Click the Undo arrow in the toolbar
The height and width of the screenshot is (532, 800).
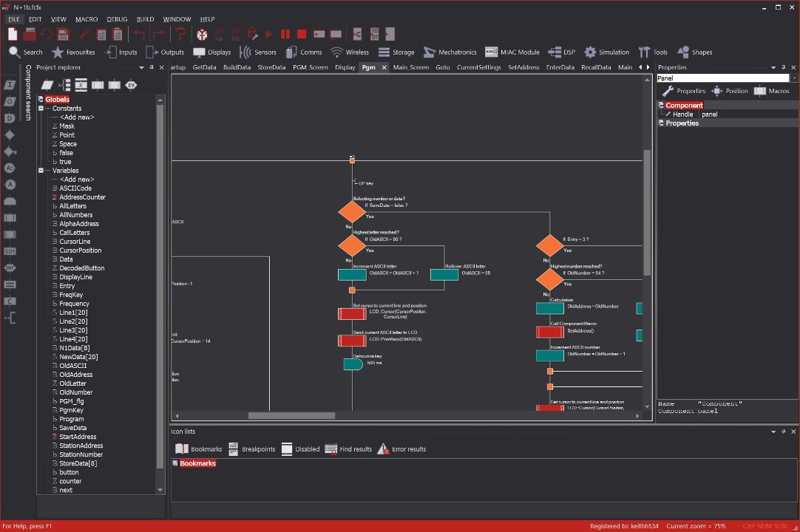pyautogui.click(x=139, y=34)
